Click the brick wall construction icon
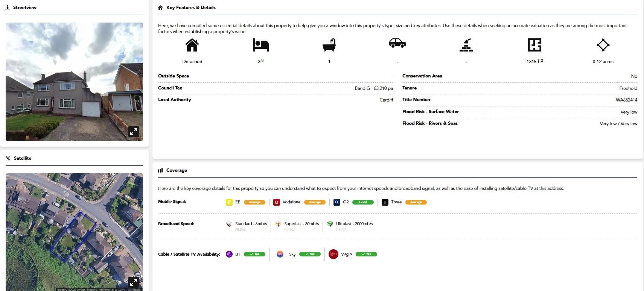644x291 pixels. (x=466, y=45)
